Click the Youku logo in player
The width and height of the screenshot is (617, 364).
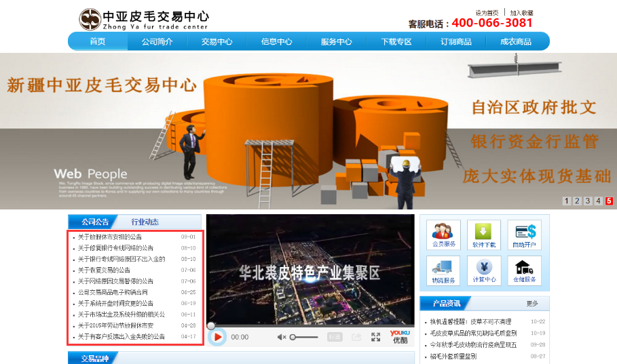400,336
